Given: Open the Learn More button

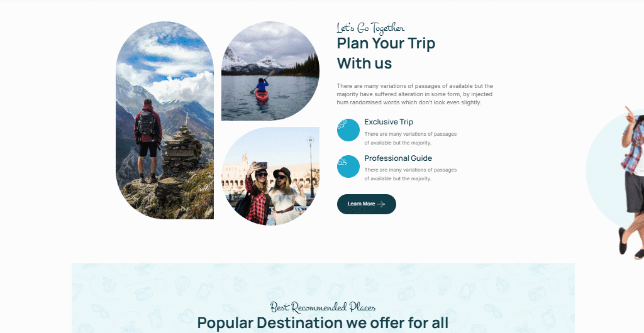Looking at the screenshot, I should [367, 204].
